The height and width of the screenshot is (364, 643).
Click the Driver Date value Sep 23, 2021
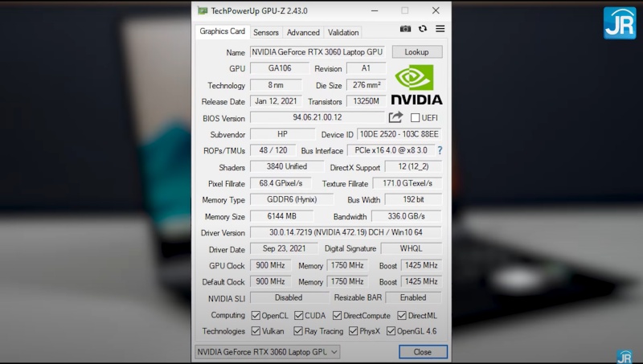284,248
